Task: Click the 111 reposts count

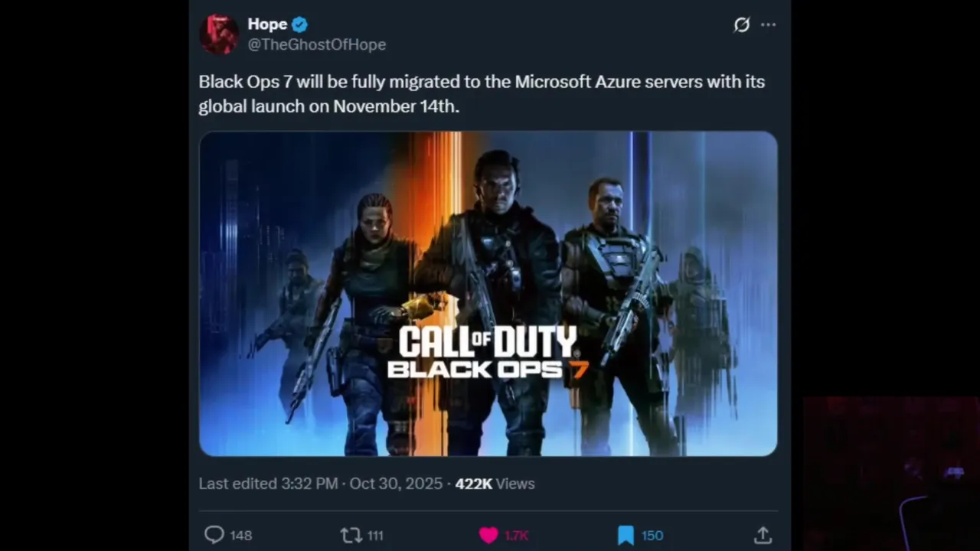Action: 375,535
